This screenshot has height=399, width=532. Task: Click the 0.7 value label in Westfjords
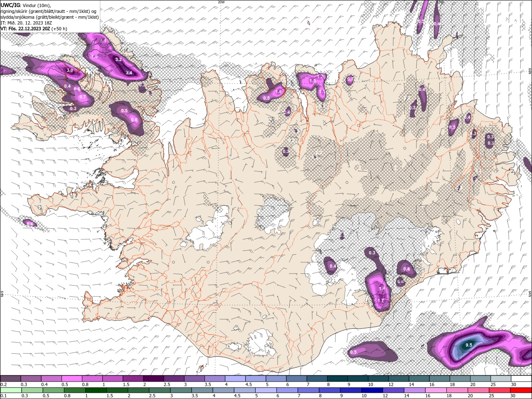click(82, 97)
